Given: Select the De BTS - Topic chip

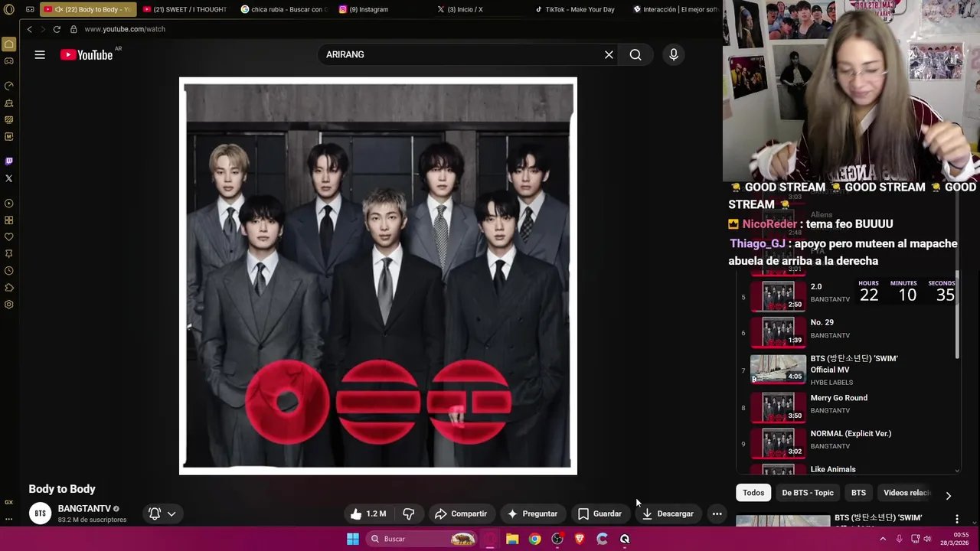Looking at the screenshot, I should [x=808, y=493].
